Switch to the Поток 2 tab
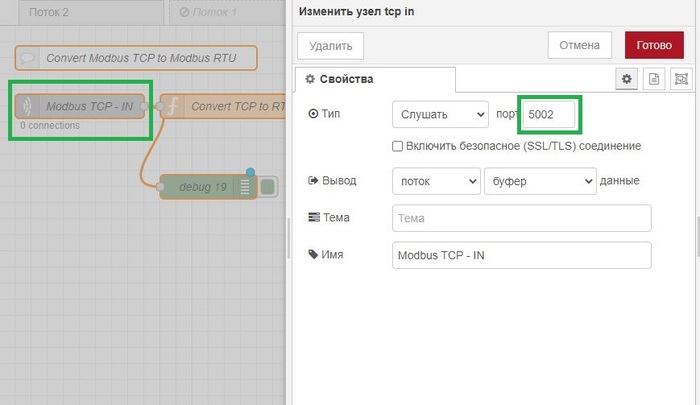700x405 pixels. click(x=49, y=13)
